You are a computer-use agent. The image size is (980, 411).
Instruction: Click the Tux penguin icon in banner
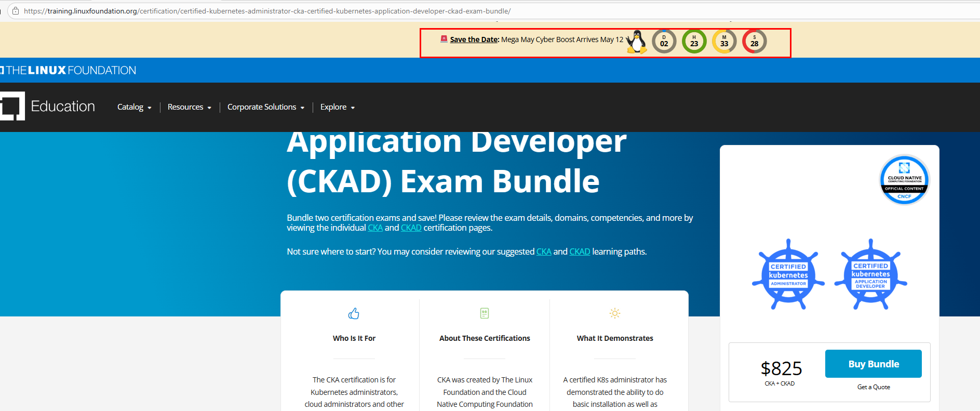coord(637,42)
